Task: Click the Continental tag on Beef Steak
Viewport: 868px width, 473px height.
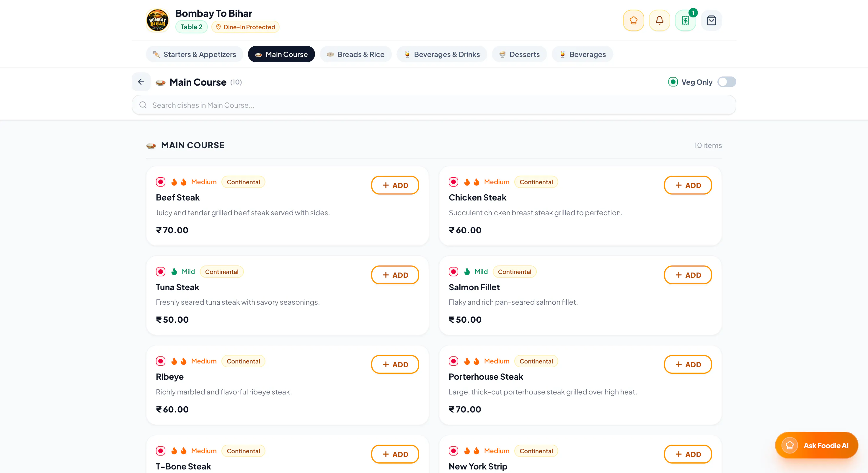Action: point(243,182)
